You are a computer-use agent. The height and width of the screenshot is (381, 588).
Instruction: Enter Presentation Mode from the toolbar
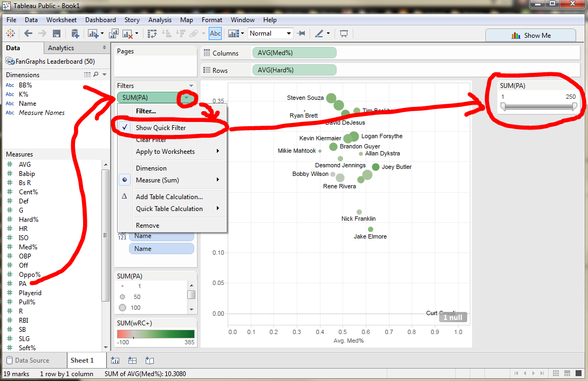[344, 33]
